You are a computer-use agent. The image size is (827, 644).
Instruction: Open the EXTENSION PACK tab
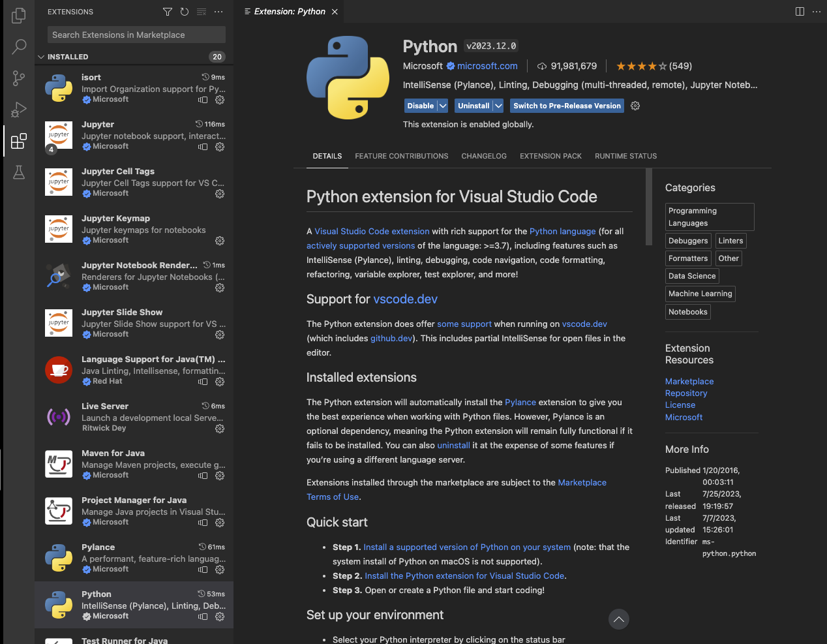[550, 156]
